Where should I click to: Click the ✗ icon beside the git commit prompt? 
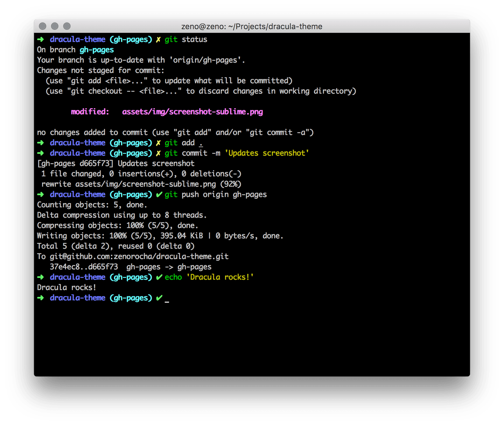pos(158,153)
